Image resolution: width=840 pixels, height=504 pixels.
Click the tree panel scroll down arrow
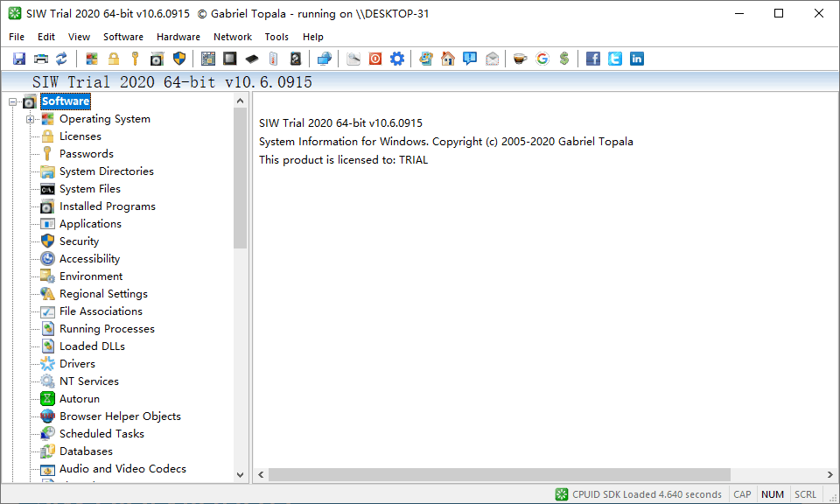tap(240, 474)
